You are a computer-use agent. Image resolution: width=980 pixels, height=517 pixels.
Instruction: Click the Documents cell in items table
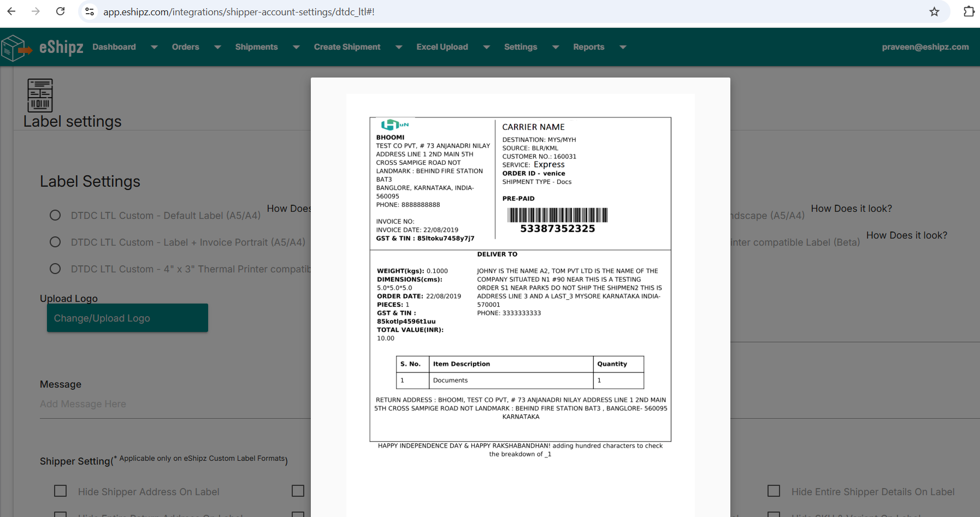pos(451,381)
